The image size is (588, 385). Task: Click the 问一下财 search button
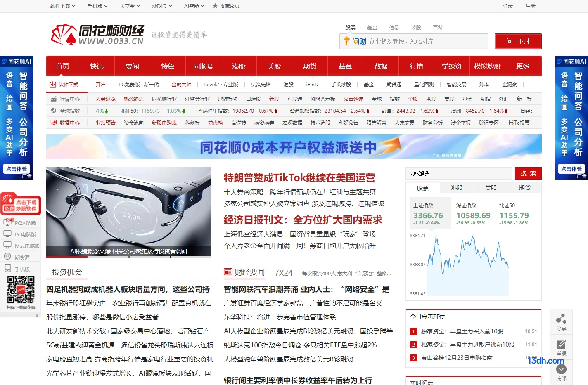coord(518,41)
